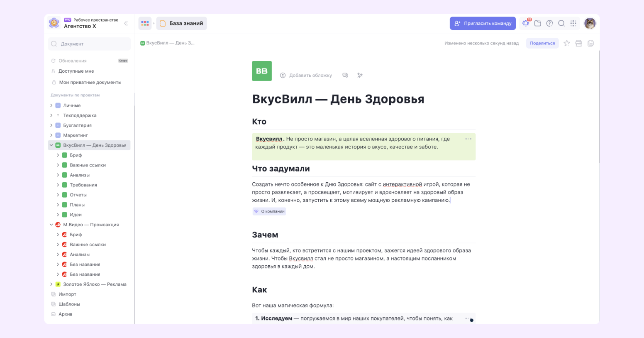Click the folder icon in the top bar

click(x=537, y=23)
